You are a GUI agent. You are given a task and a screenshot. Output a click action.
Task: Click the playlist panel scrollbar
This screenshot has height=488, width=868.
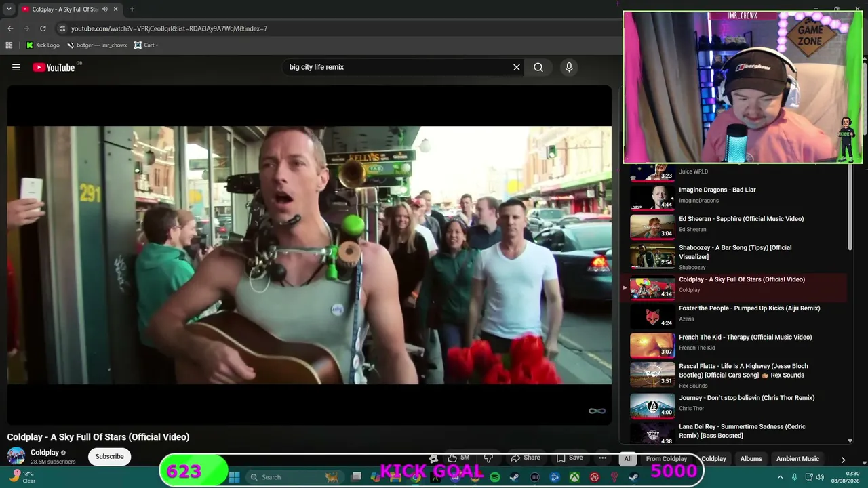point(850,207)
